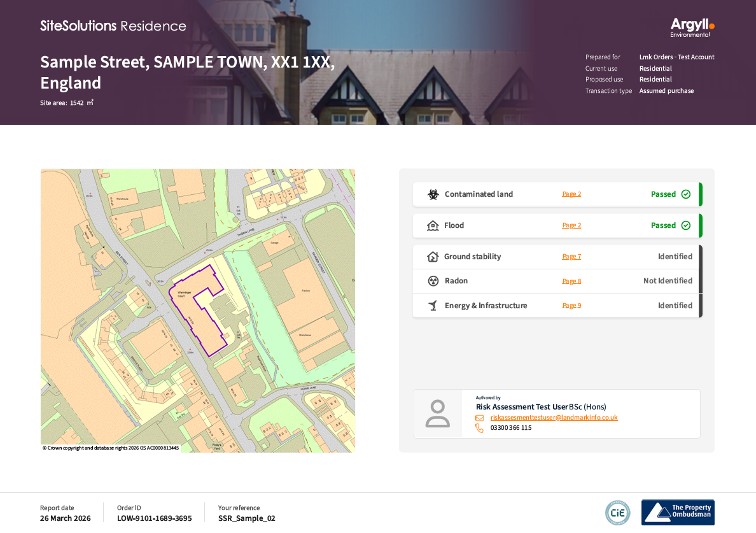Click The Property Ombudsman logo

pyautogui.click(x=678, y=513)
